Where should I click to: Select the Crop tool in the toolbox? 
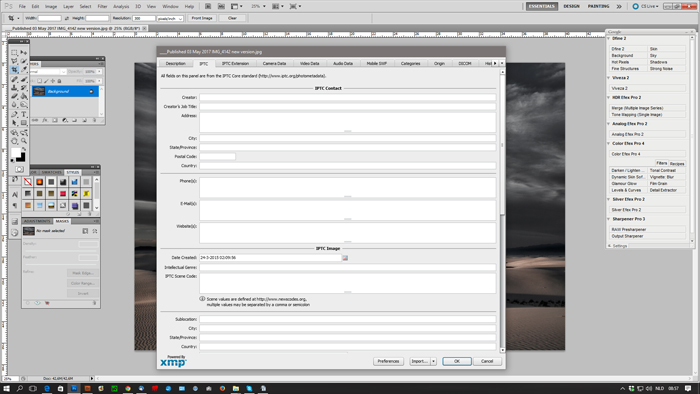coord(14,70)
